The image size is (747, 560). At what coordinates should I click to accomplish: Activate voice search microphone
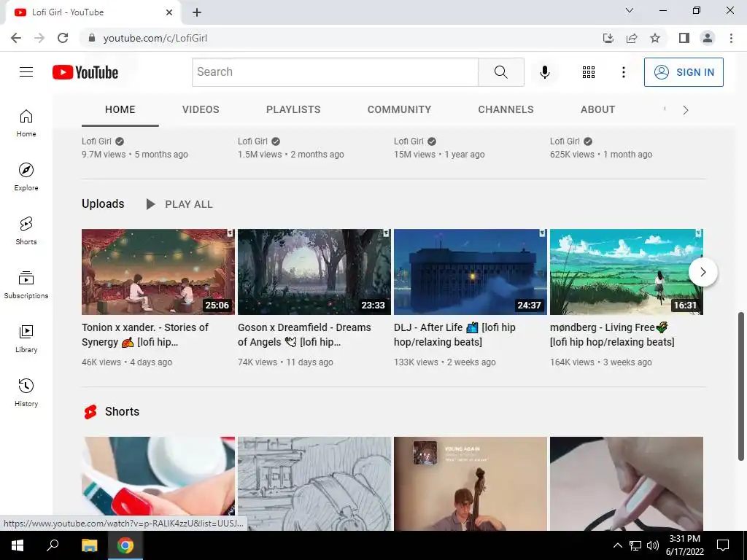coord(544,72)
